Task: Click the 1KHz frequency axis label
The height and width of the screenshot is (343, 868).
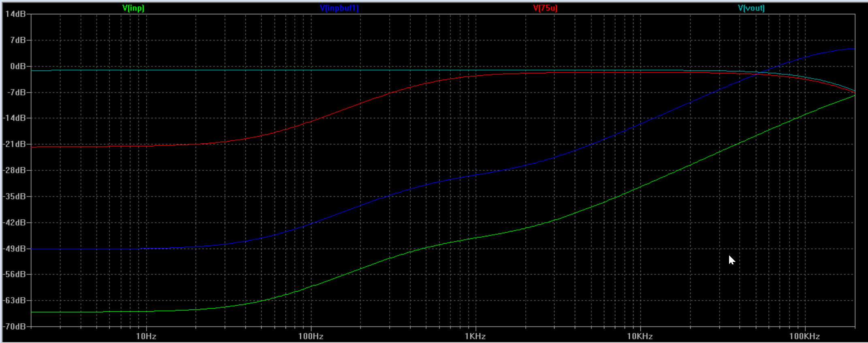Action: [x=475, y=336]
